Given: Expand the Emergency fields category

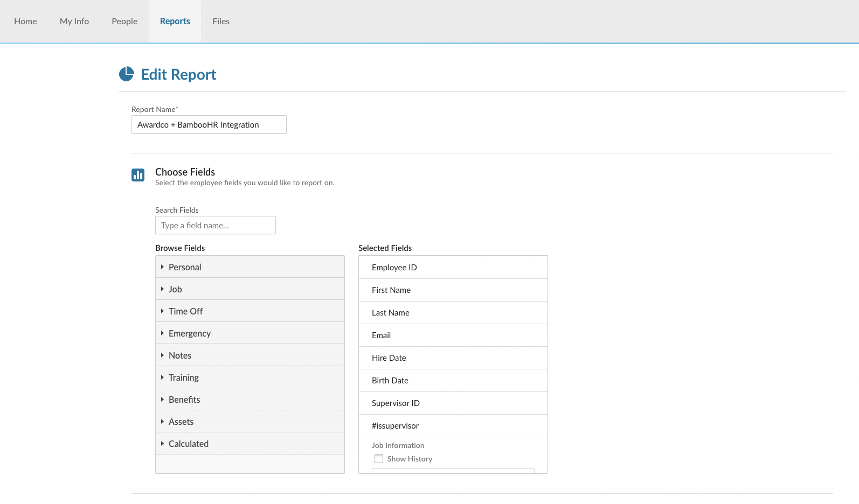Looking at the screenshot, I should coord(189,333).
